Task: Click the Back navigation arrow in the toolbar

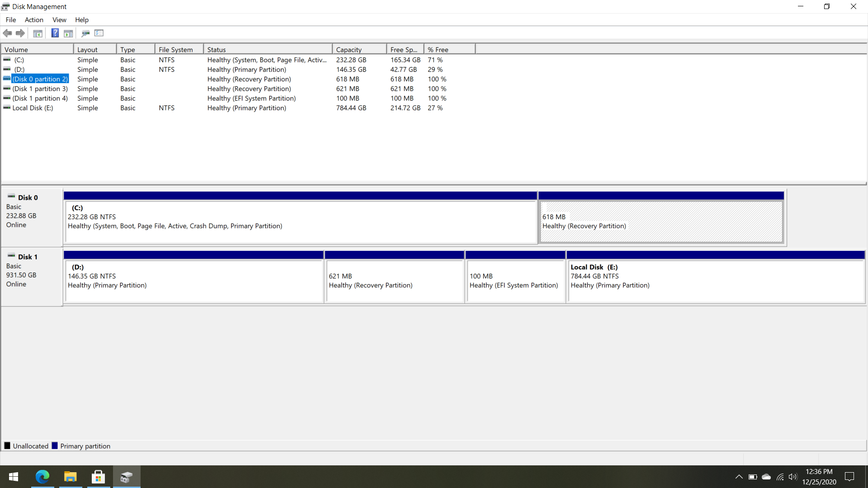Action: tap(7, 33)
